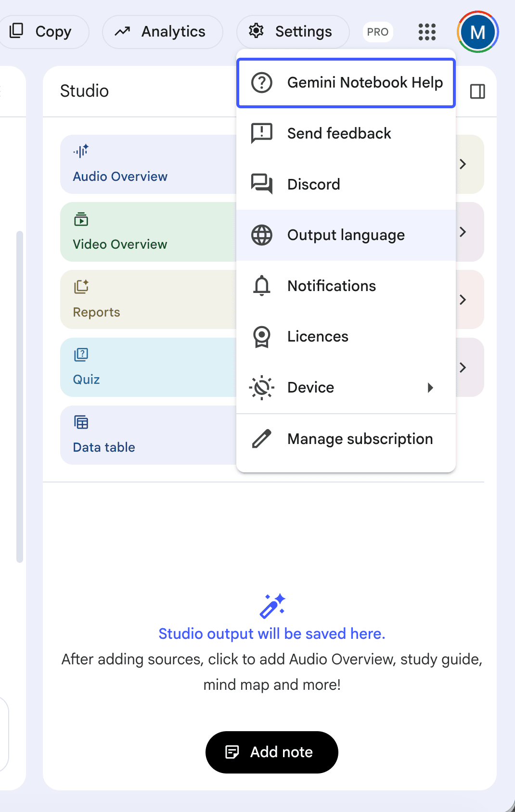Viewport: 515px width, 812px height.
Task: Click the Add note button
Action: (x=272, y=752)
